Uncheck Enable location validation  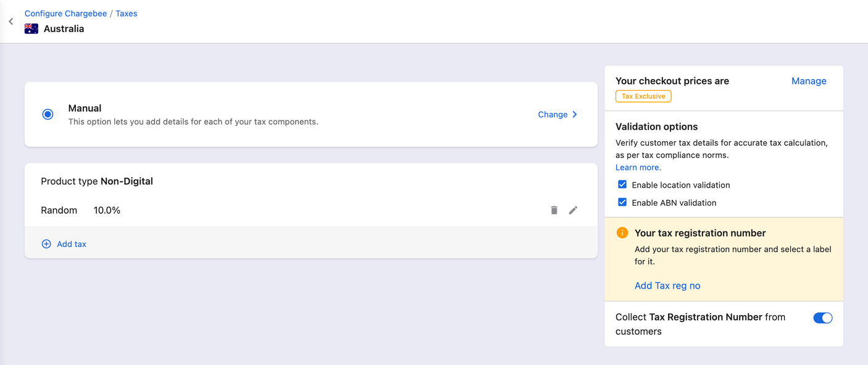pyautogui.click(x=622, y=185)
